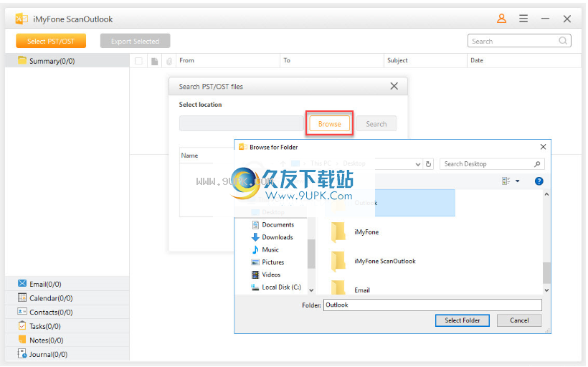The width and height of the screenshot is (588, 367).
Task: Sort by the To column
Action: coord(332,60)
